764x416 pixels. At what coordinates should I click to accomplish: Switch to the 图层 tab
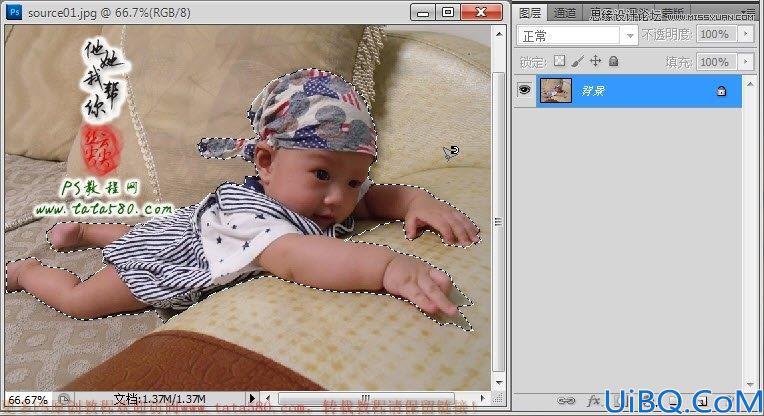[530, 13]
